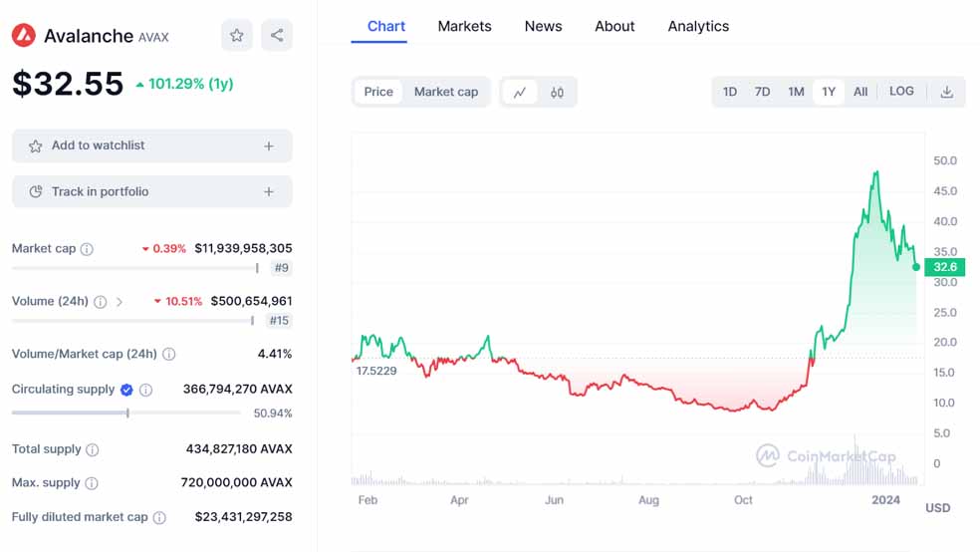Open the Markets tab
The width and height of the screenshot is (980, 552).
[x=464, y=26]
